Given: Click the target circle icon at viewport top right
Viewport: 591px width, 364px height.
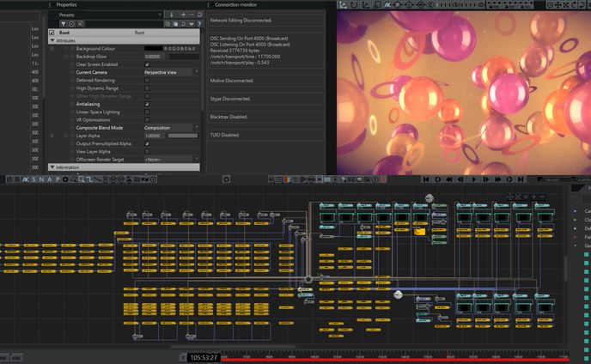Looking at the screenshot, I should (x=550, y=5).
